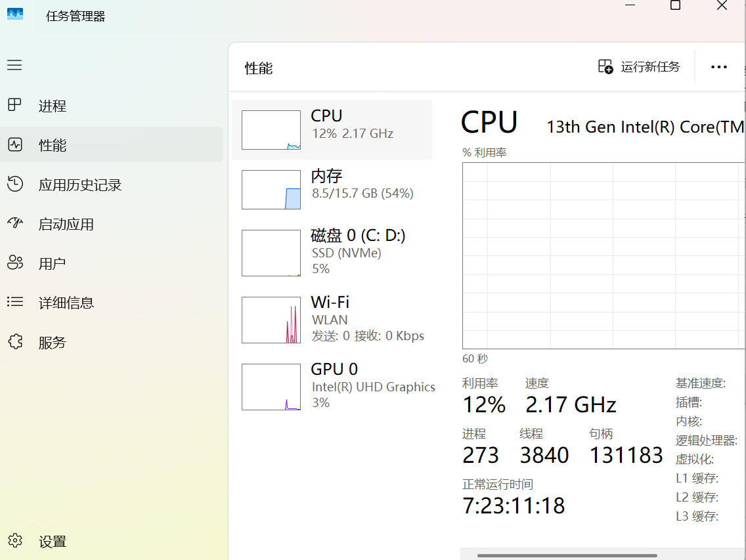The height and width of the screenshot is (560, 746).
Task: Click the 131183 handle count
Action: tap(626, 456)
